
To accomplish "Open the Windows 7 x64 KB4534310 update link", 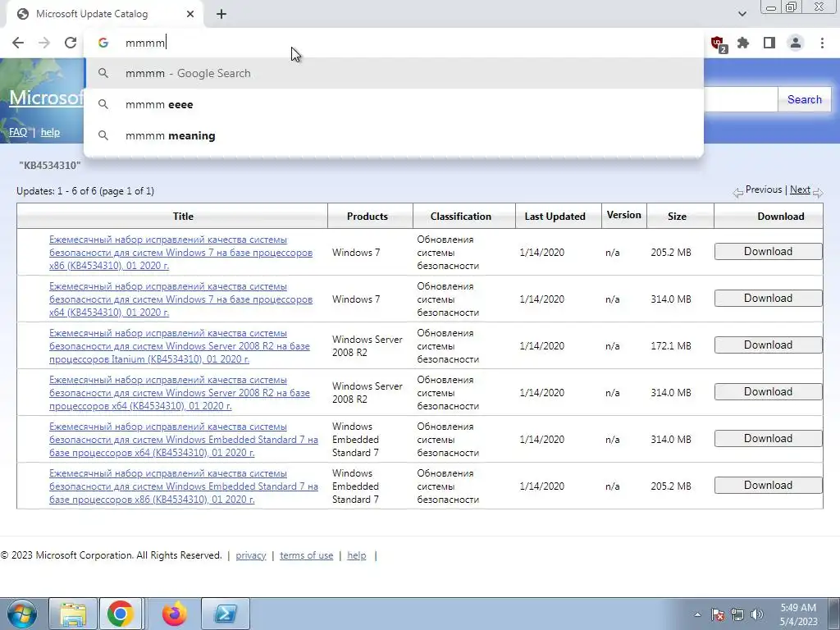I will point(180,299).
